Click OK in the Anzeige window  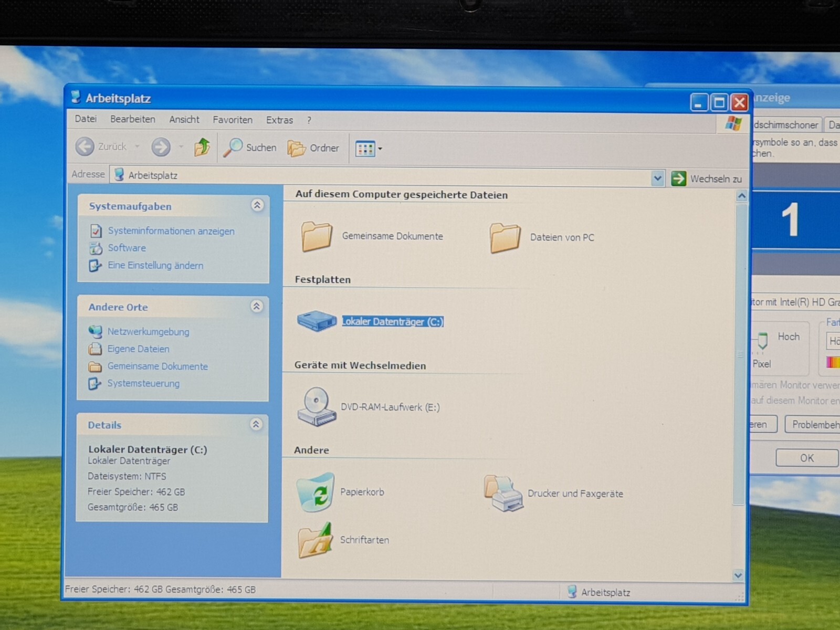[x=806, y=458]
